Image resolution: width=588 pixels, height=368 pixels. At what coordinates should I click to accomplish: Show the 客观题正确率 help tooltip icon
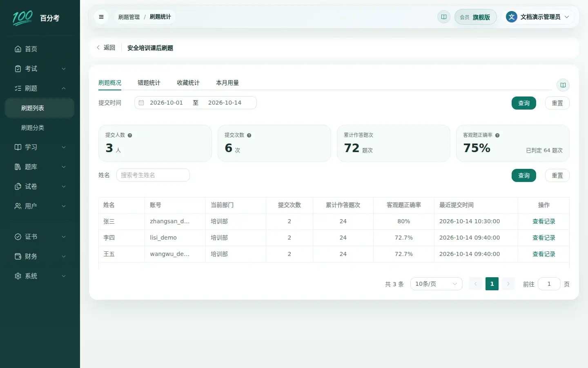(x=497, y=135)
